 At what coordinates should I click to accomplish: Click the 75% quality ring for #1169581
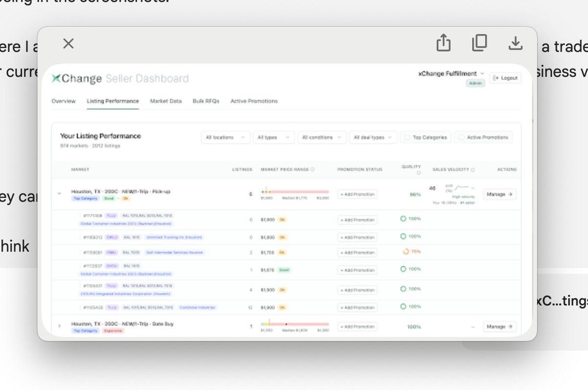click(x=406, y=251)
